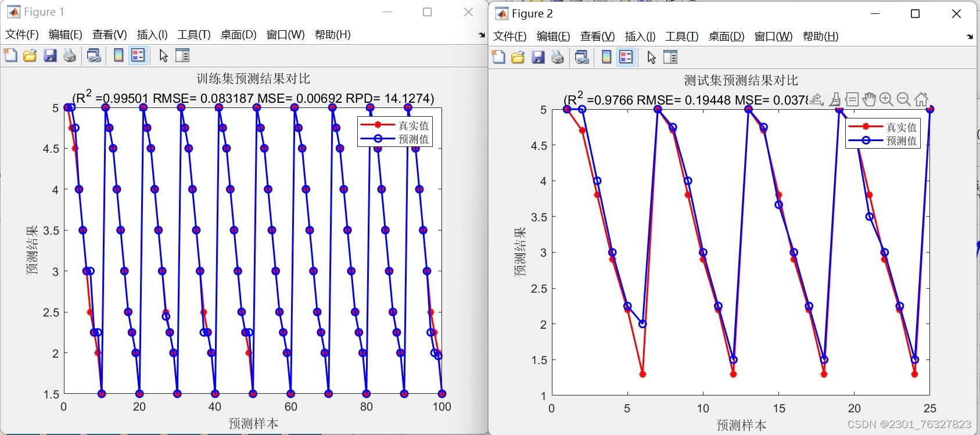Restore view with home icon on Figure 2 axes
980x435 pixels.
point(921,99)
